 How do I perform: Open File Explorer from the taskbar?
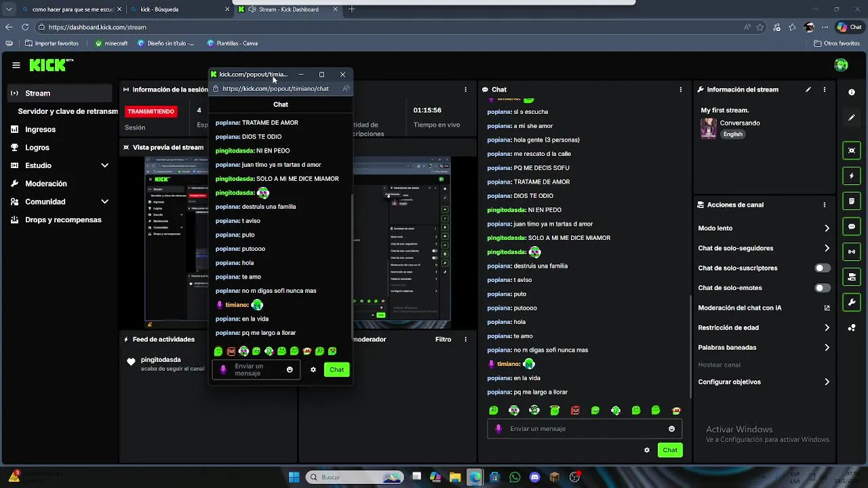[454, 477]
